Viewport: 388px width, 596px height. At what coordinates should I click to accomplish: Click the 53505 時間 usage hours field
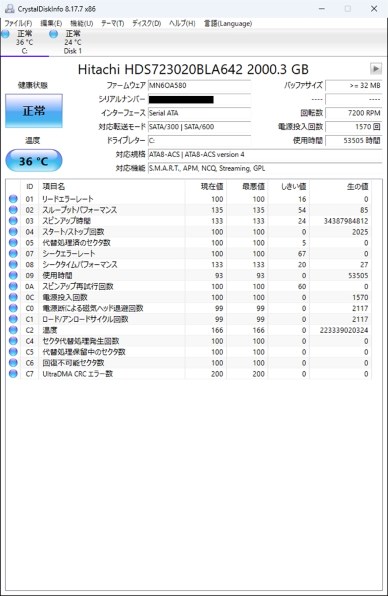click(x=353, y=141)
